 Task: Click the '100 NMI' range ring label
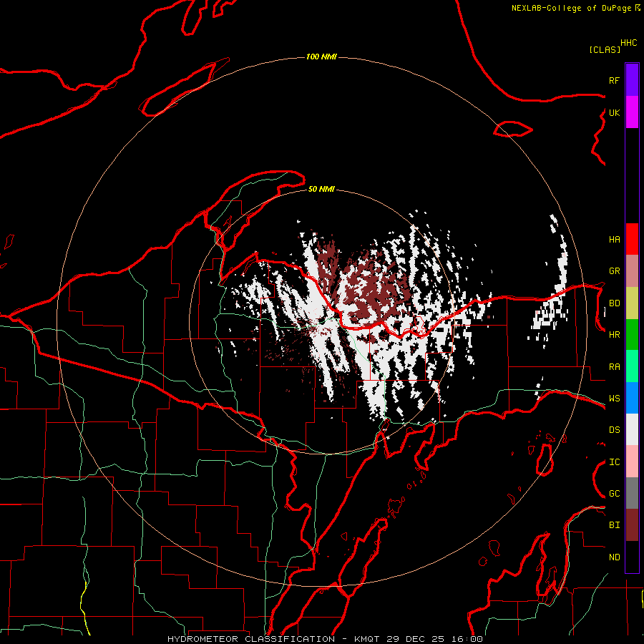(x=321, y=57)
